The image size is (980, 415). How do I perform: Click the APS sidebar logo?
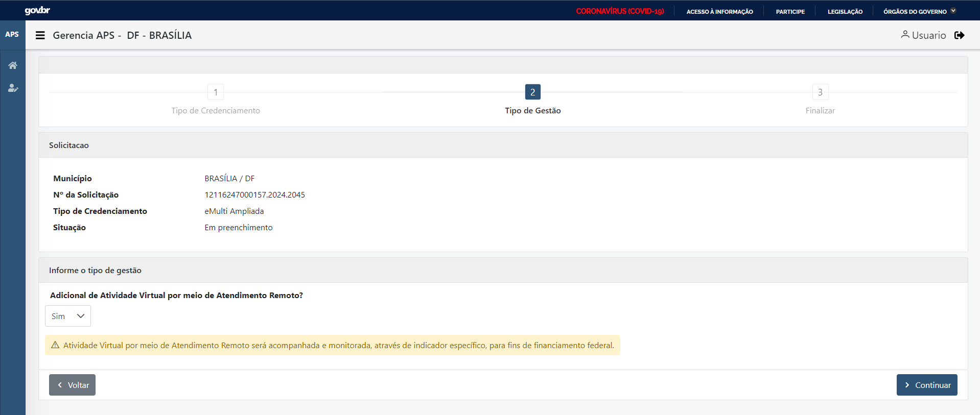click(12, 35)
